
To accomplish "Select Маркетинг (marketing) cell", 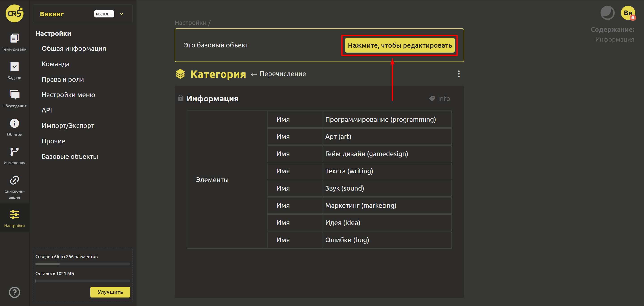I will [x=387, y=206].
